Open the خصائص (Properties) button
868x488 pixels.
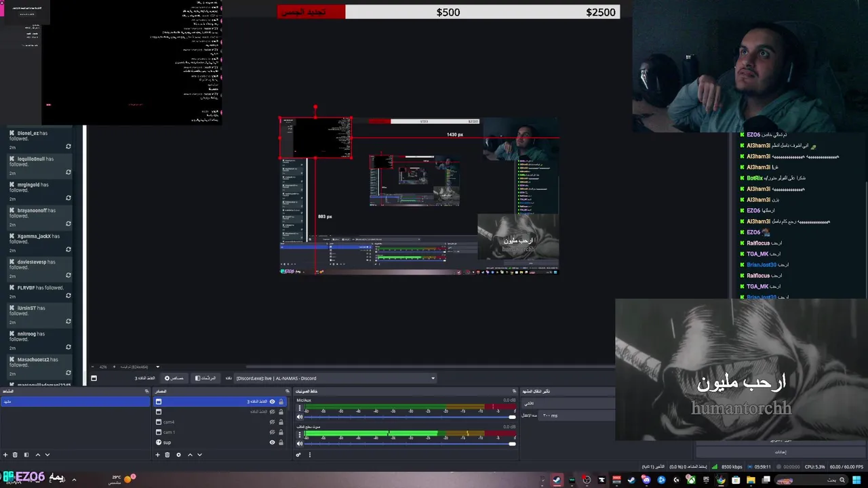174,378
